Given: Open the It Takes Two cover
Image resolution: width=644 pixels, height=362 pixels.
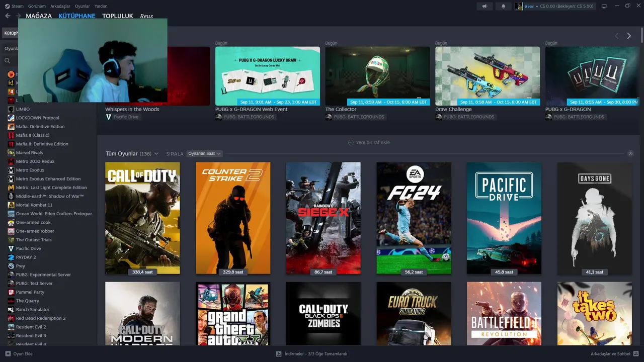Looking at the screenshot, I should coord(595,313).
